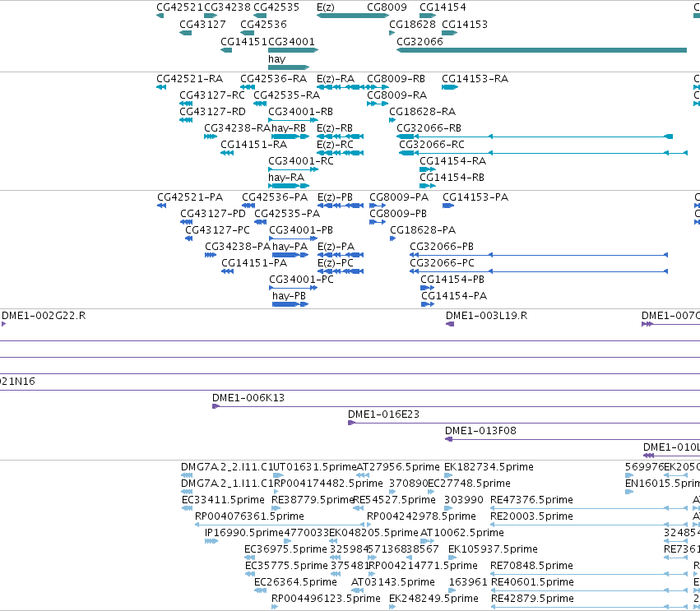Select protein E(z)-PC
The width and height of the screenshot is (700, 611).
pyautogui.click(x=336, y=263)
